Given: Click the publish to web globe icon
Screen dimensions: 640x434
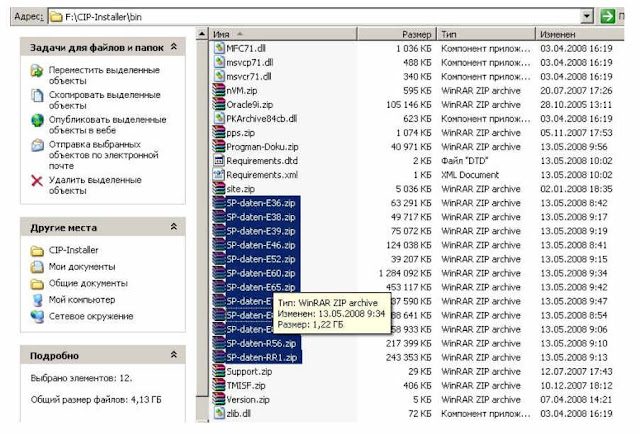Looking at the screenshot, I should coord(37,120).
